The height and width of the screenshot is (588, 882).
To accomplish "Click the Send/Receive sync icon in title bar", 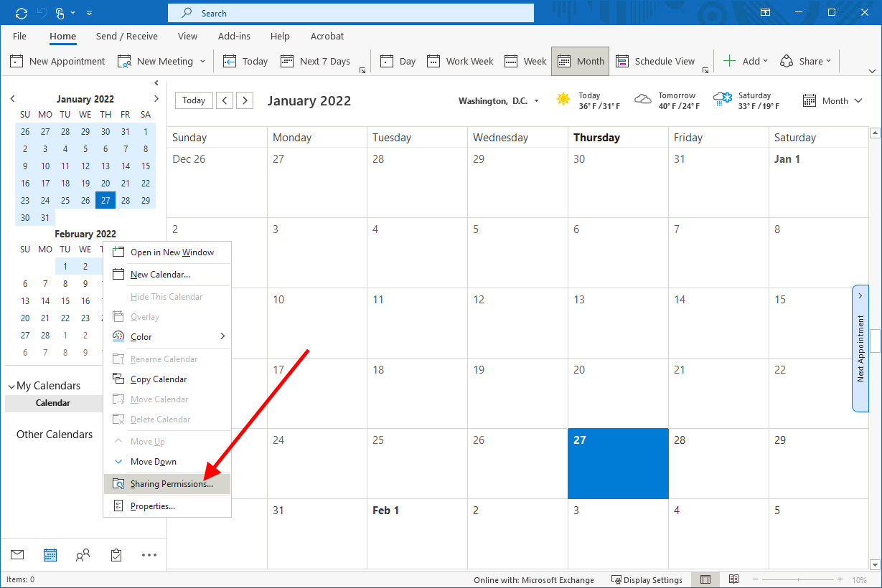I will (x=21, y=13).
